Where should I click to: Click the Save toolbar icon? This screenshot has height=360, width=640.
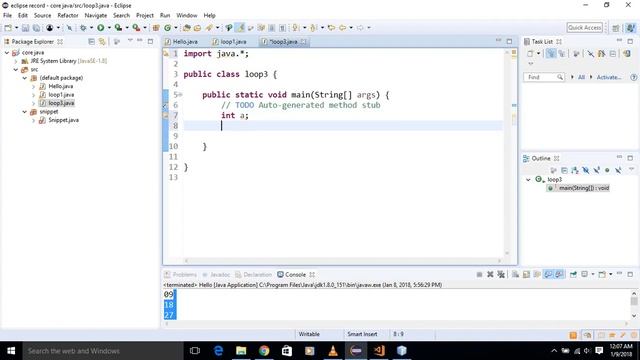[25, 28]
